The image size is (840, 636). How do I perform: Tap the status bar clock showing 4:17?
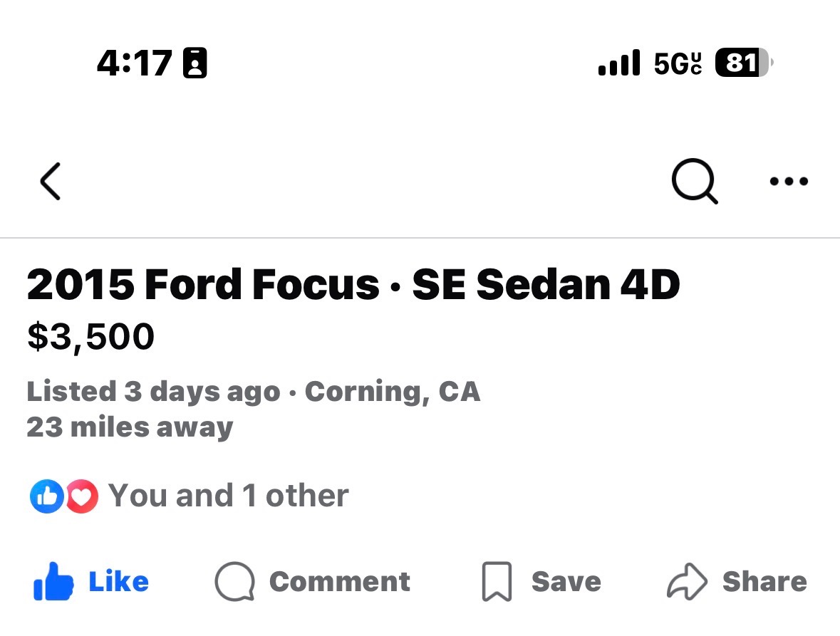135,63
